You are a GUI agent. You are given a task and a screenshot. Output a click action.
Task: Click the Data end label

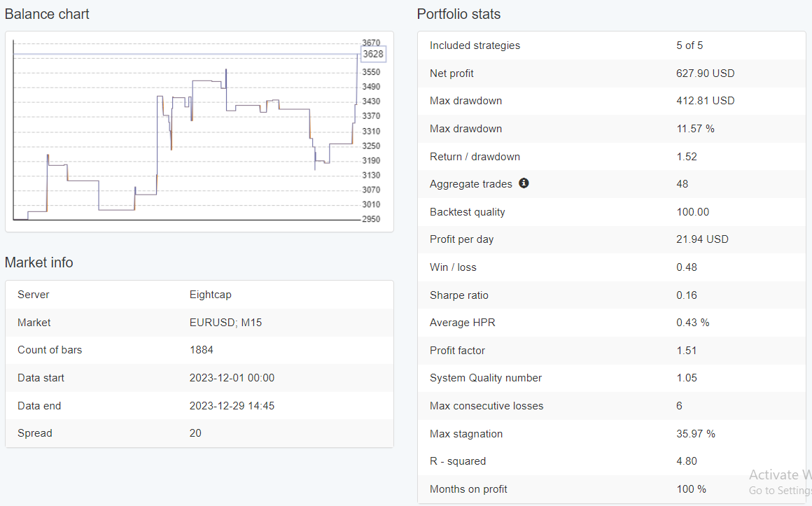[x=39, y=406]
